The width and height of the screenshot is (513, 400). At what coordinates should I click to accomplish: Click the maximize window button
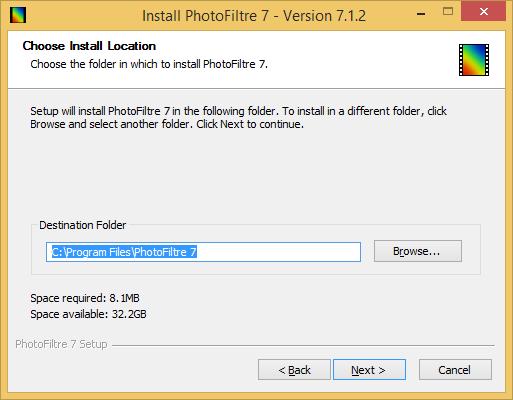(448, 12)
